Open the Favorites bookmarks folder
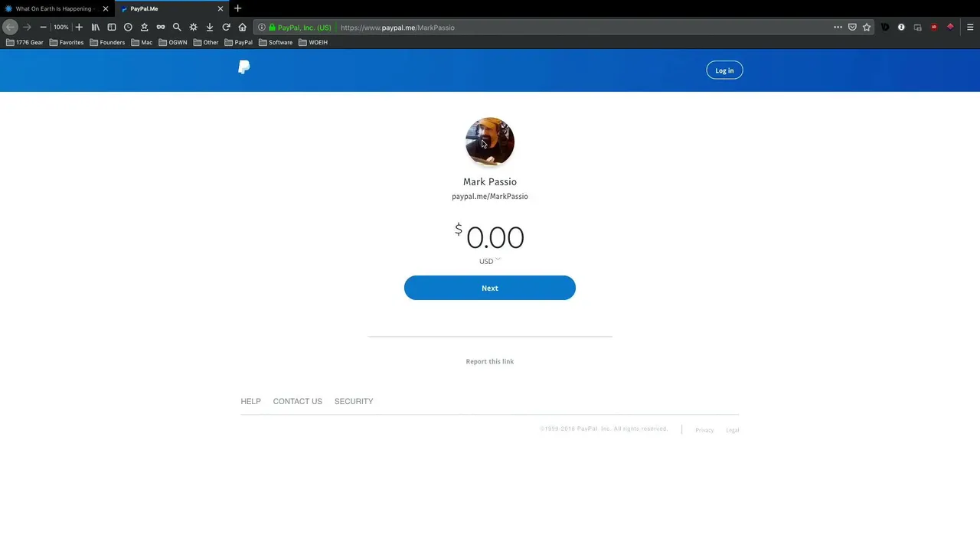This screenshot has width=980, height=551. [67, 42]
